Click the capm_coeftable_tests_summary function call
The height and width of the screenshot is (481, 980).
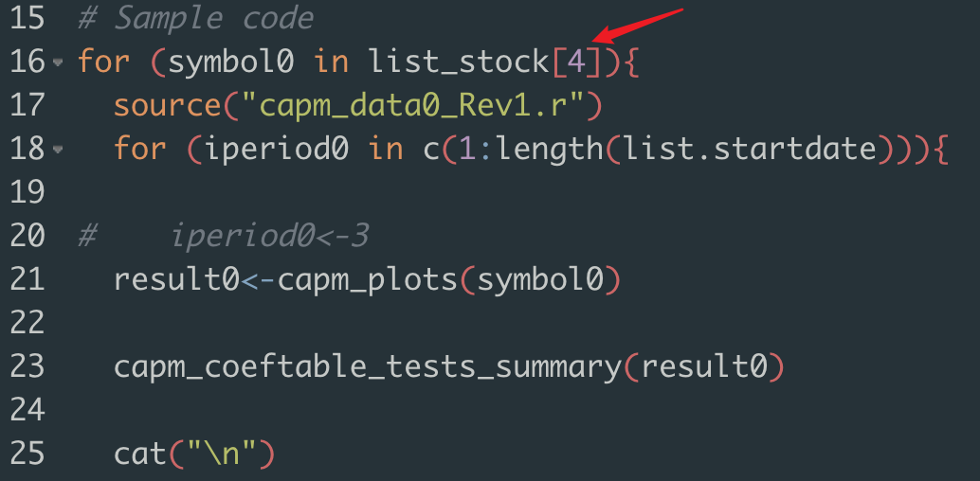[x=365, y=366]
